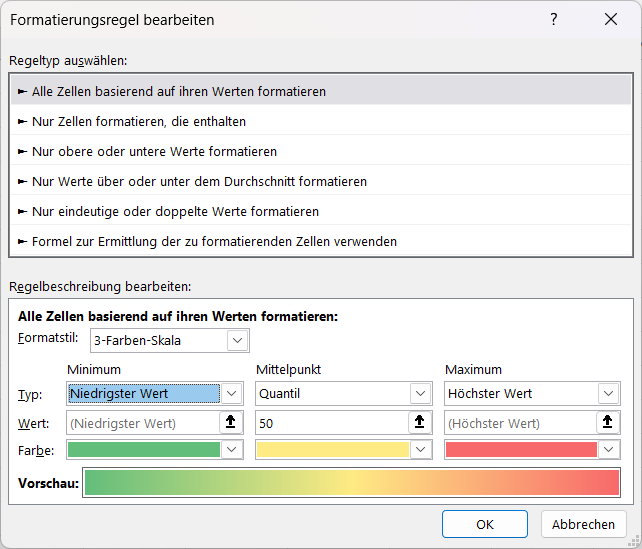
Task: Click the Maximum value range selector icon
Action: click(609, 422)
